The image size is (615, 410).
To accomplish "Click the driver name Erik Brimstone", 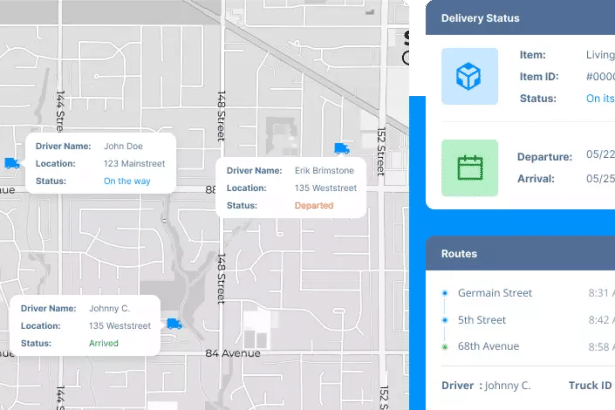I will 324,170.
